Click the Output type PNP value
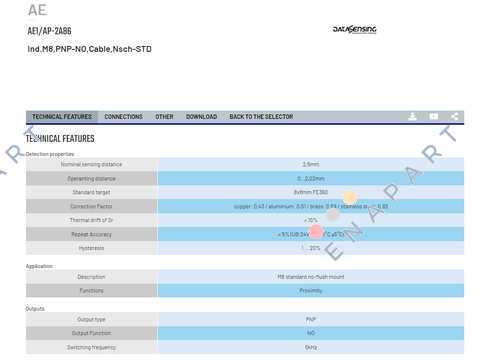Image resolution: width=500 pixels, height=360 pixels. click(x=311, y=319)
